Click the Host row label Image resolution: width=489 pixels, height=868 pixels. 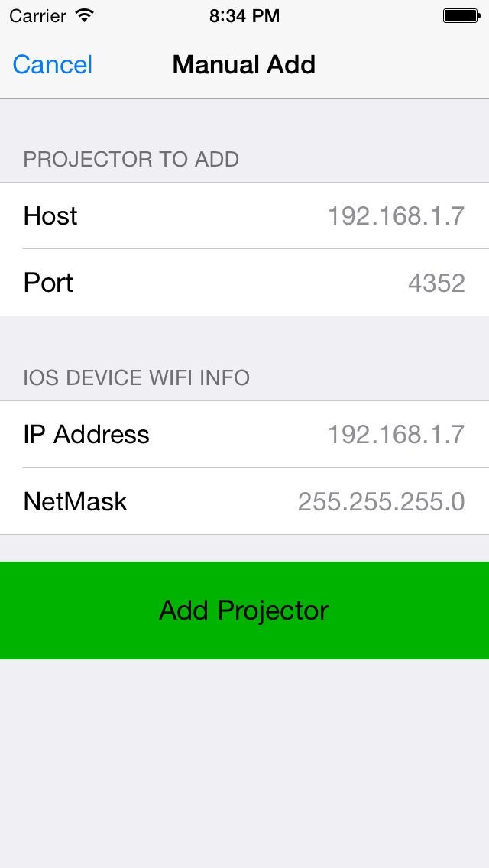click(50, 216)
